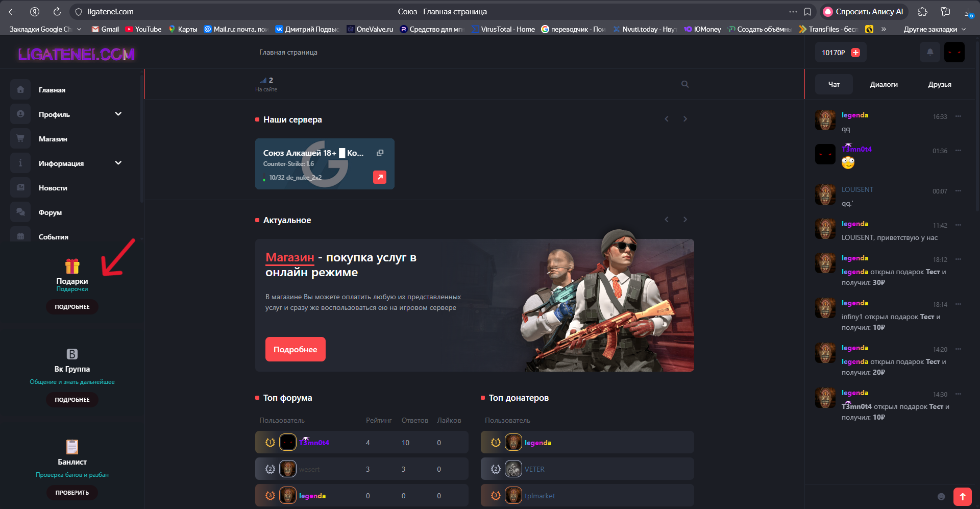Open the emoji picker in chat
This screenshot has width=980, height=509.
(941, 497)
